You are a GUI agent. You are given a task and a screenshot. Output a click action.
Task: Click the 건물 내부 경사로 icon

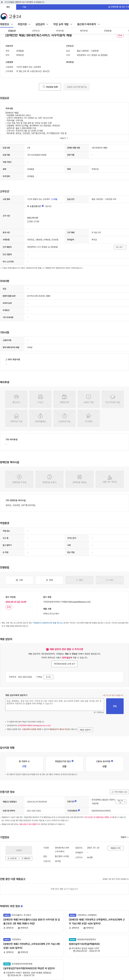110,479
